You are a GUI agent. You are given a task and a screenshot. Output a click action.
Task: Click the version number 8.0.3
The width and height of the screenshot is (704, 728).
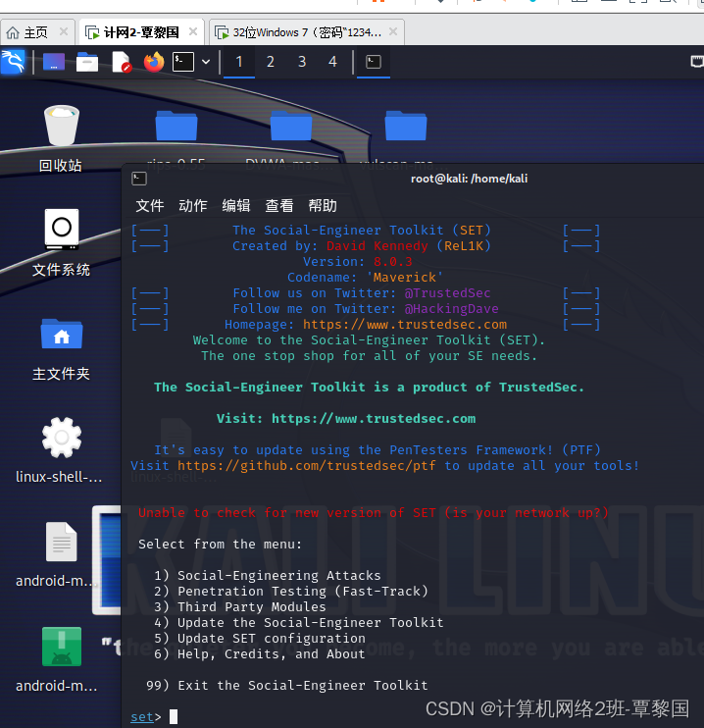tap(393, 261)
